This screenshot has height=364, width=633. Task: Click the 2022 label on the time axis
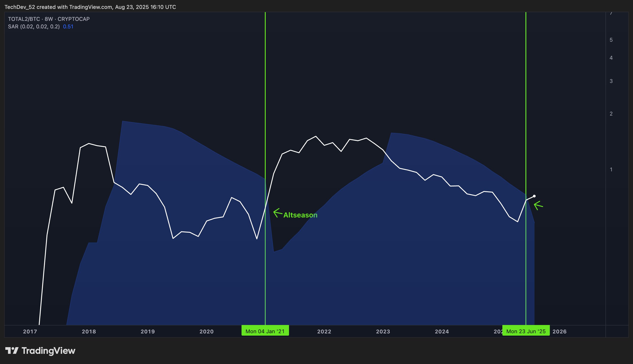pyautogui.click(x=324, y=331)
